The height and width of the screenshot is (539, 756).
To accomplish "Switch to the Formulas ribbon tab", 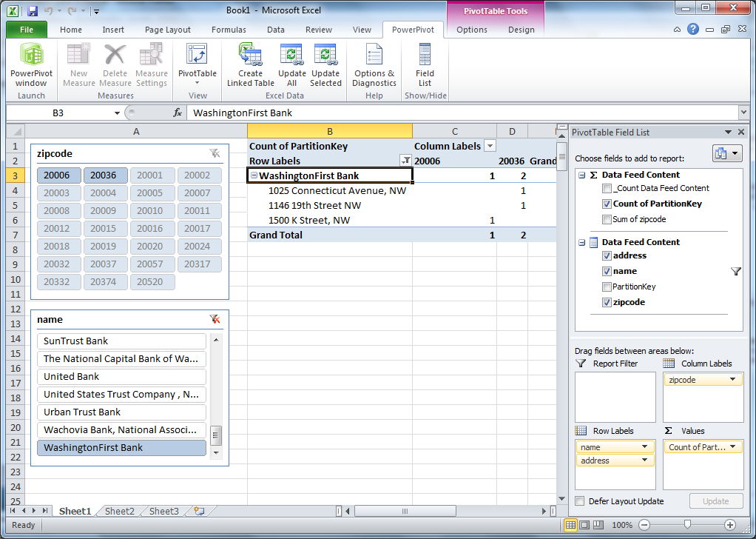I will coord(229,30).
